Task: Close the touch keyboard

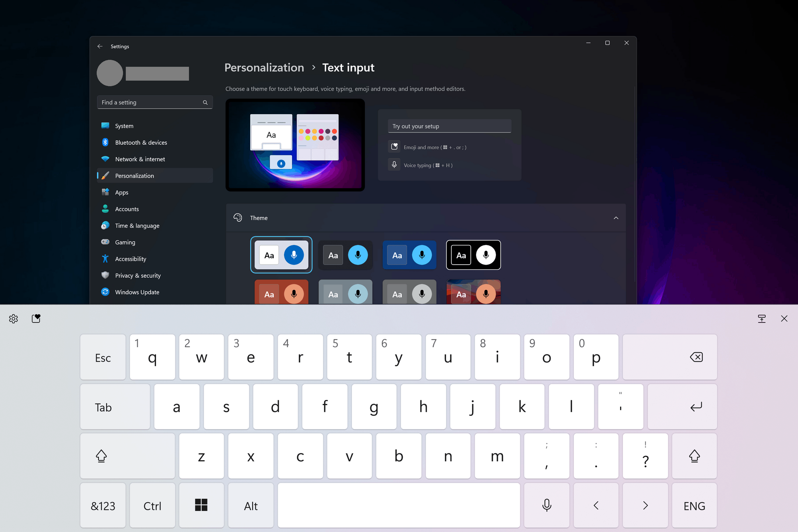Action: 784,318
